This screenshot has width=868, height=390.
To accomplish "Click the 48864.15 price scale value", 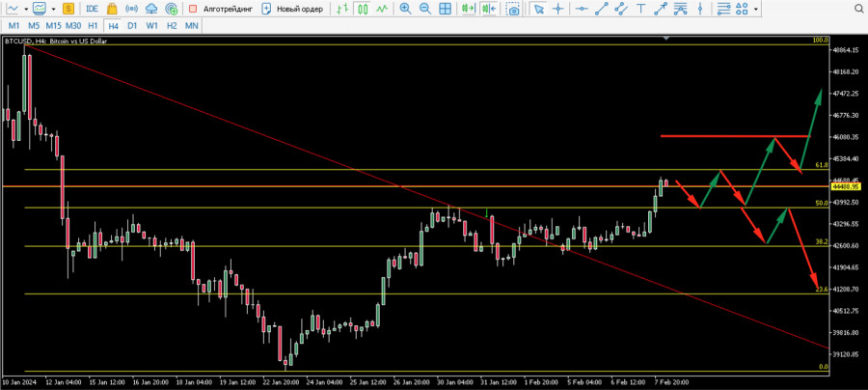I will (x=847, y=50).
